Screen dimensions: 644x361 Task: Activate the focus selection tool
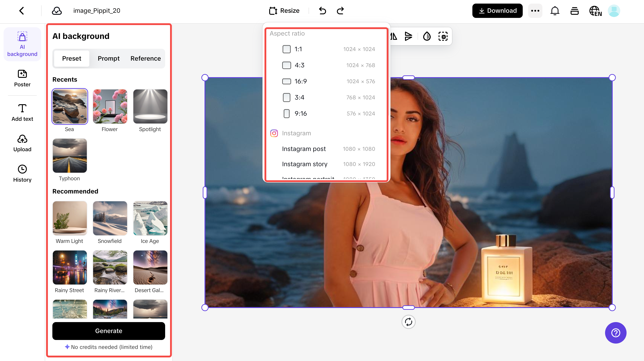point(443,36)
